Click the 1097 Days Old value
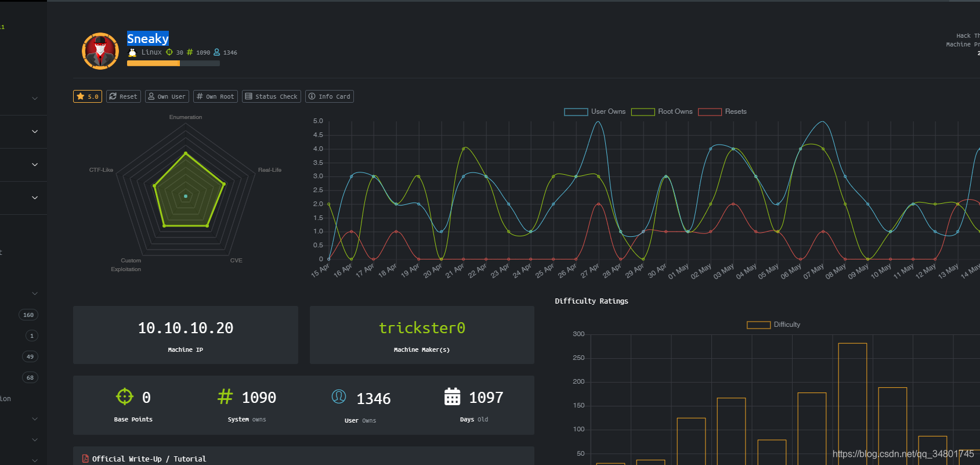Viewport: 980px width, 465px height. [x=486, y=398]
